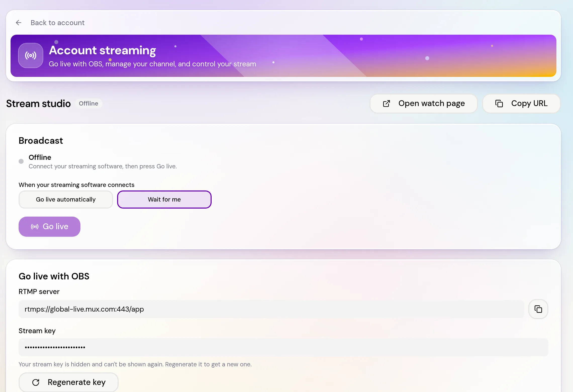Click the Stream studio title

(x=38, y=104)
